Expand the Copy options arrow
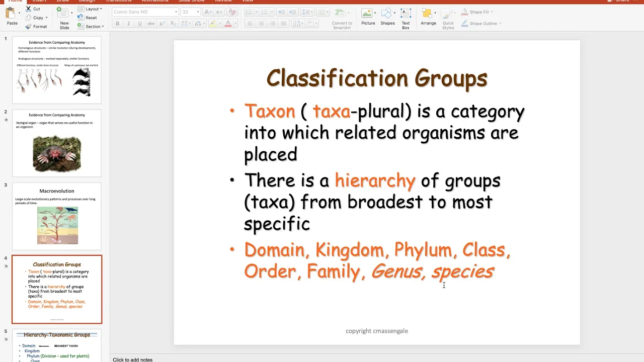 click(x=46, y=18)
